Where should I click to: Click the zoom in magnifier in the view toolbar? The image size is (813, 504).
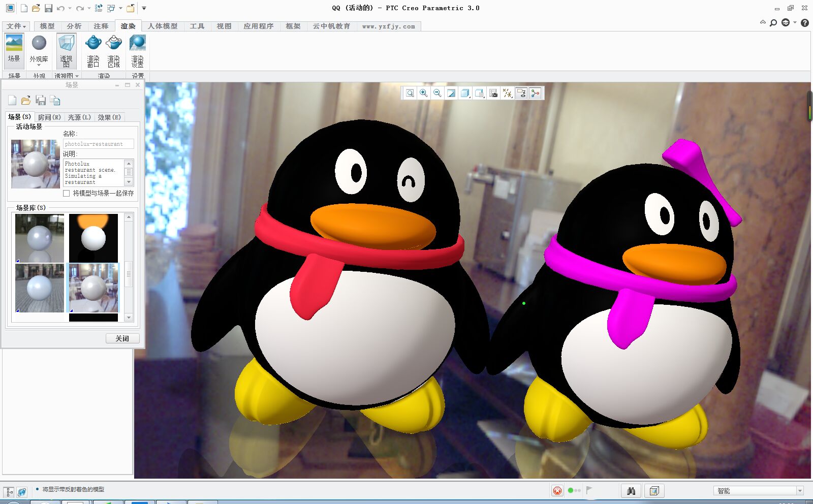424,93
